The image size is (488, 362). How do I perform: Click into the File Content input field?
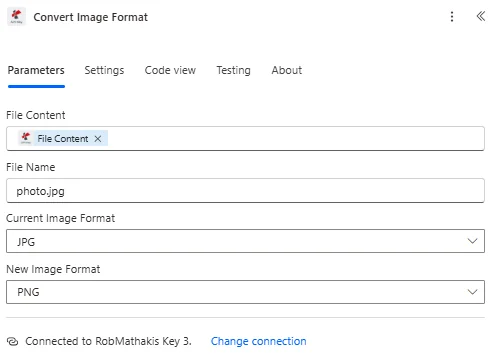tap(245, 138)
